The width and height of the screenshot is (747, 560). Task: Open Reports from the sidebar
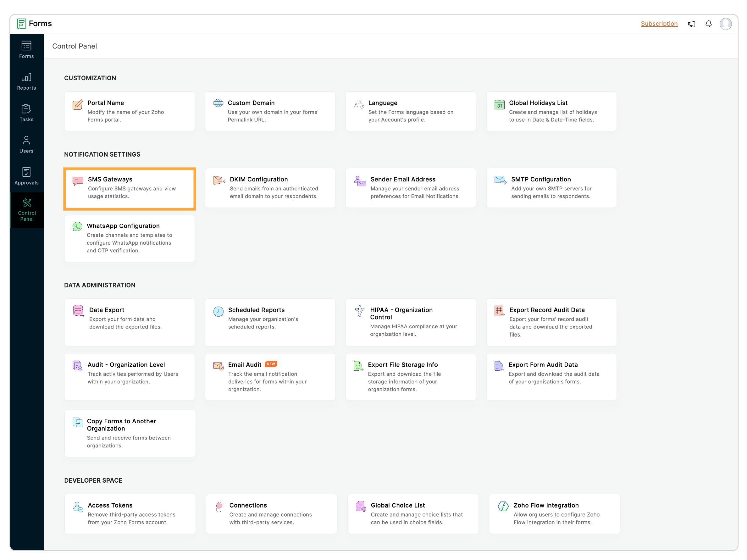(26, 82)
